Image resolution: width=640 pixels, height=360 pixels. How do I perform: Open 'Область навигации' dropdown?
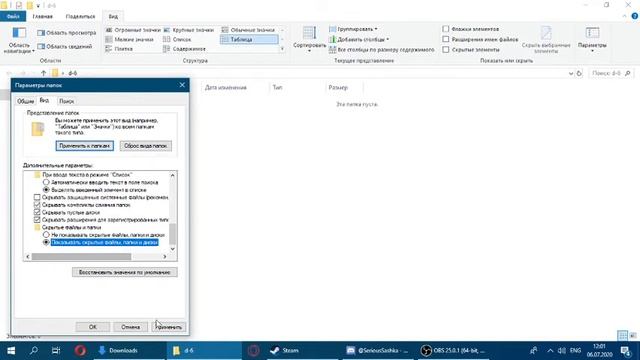(19, 40)
